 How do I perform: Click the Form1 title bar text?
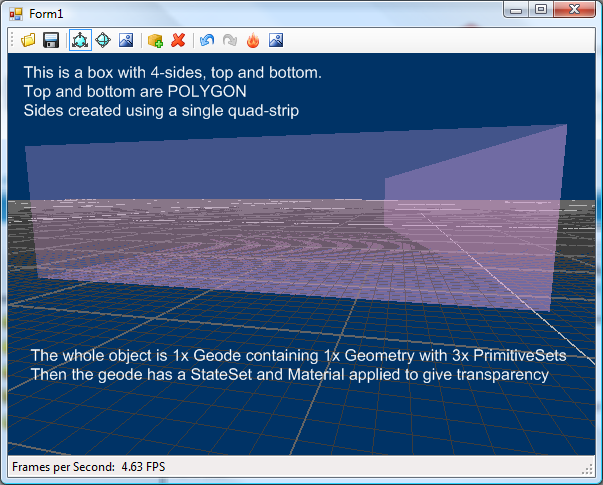[x=46, y=12]
